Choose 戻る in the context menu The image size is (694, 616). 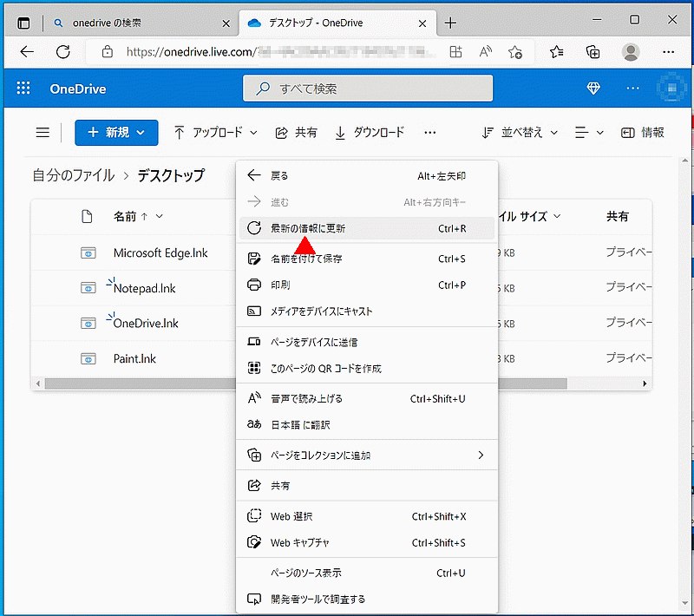(366, 175)
